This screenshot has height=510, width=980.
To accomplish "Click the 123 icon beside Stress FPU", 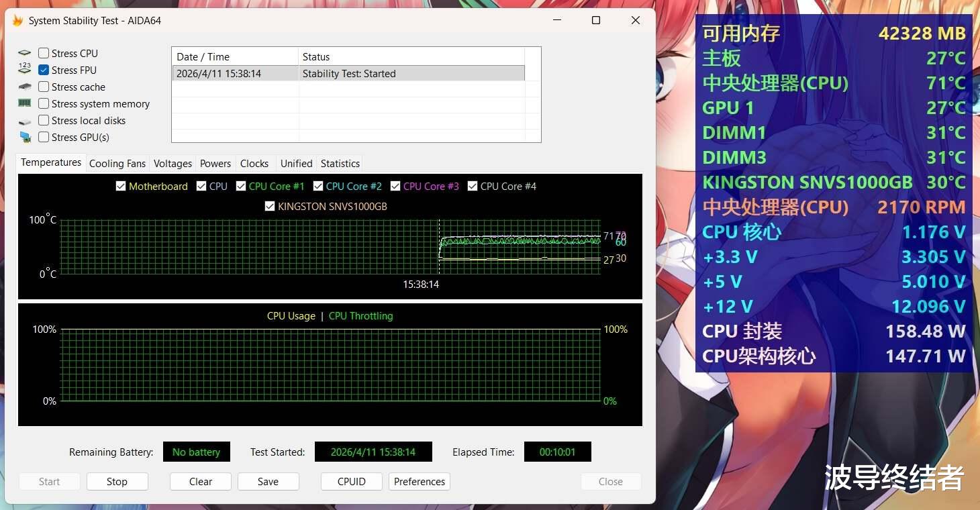I will (x=25, y=70).
